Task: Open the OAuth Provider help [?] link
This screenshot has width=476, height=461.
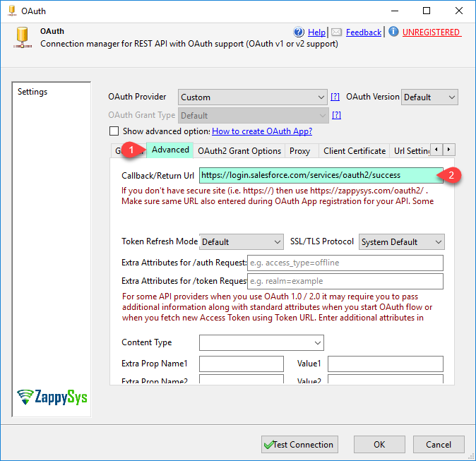Action: (335, 97)
